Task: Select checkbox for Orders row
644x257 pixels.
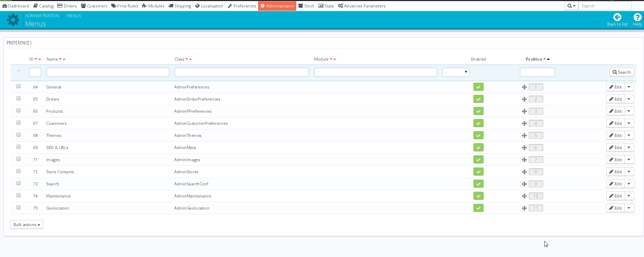Action: tap(19, 99)
